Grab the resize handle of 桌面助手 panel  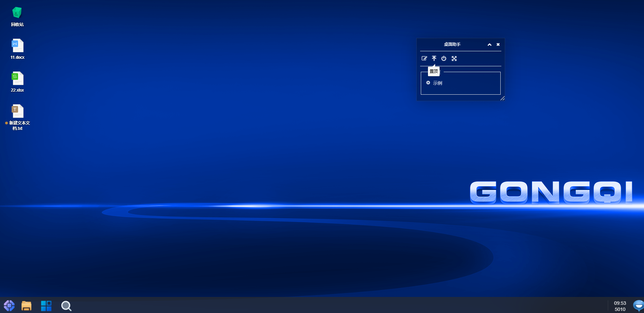502,98
